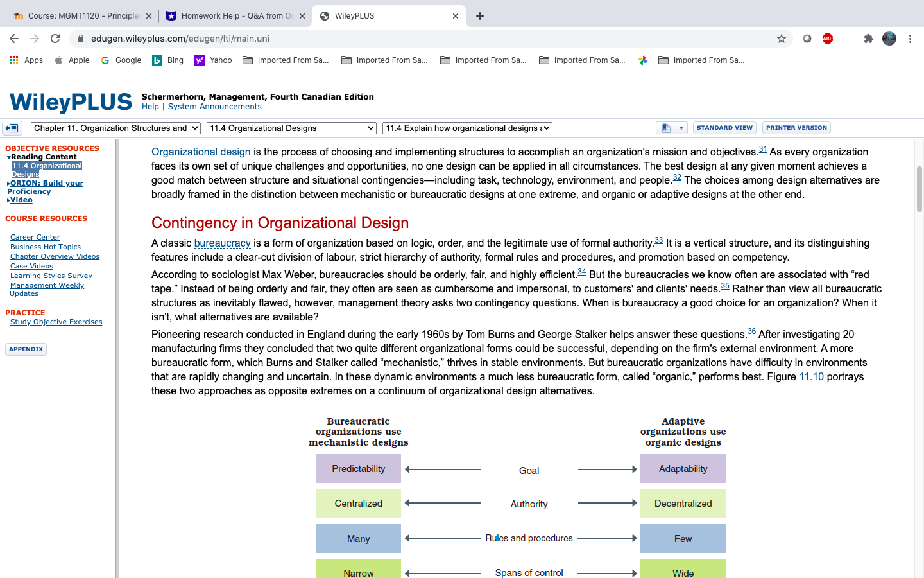
Task: Toggle the sidebar collapse icon
Action: [x=12, y=128]
